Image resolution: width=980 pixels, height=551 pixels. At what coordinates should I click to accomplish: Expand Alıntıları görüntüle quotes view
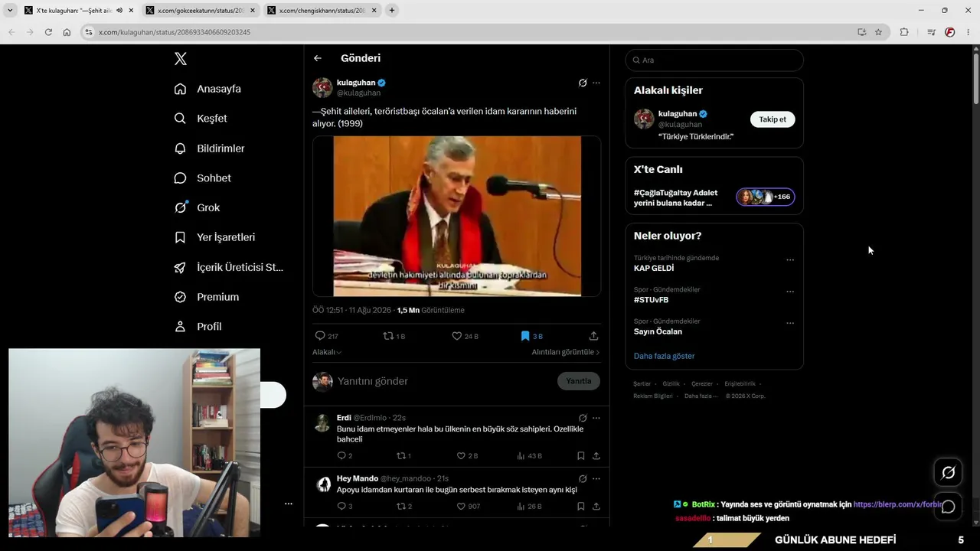[566, 352]
